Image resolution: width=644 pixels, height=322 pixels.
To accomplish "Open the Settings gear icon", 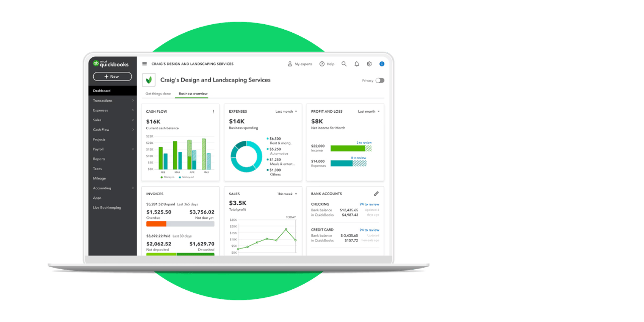I will coord(369,64).
